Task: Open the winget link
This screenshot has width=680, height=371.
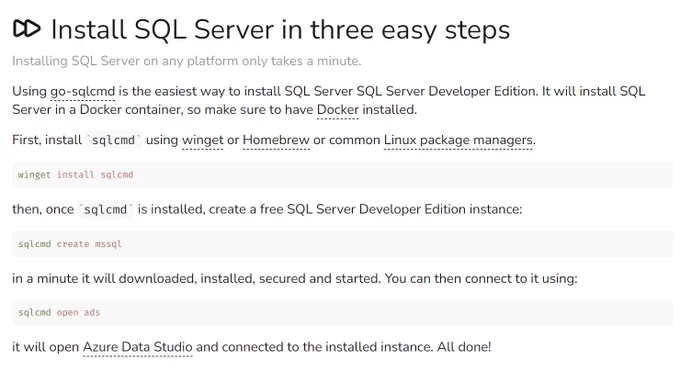Action: 203,140
